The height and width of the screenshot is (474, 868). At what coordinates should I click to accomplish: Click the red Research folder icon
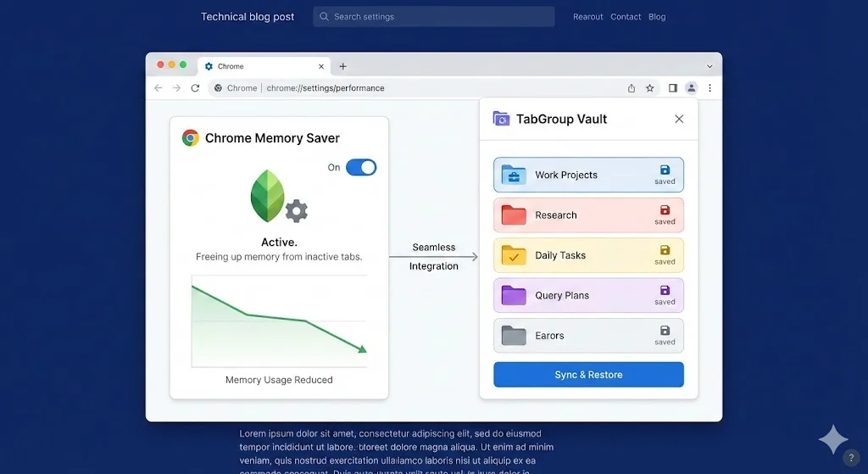tap(514, 215)
